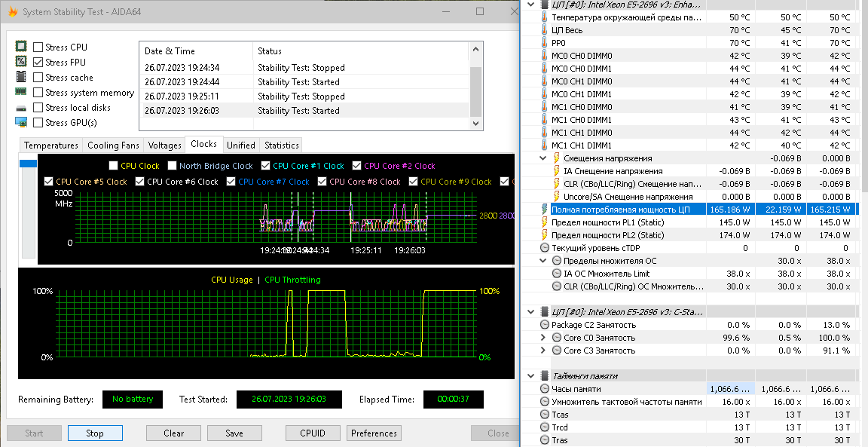Open the Statistics tab
The height and width of the screenshot is (447, 868).
[282, 145]
